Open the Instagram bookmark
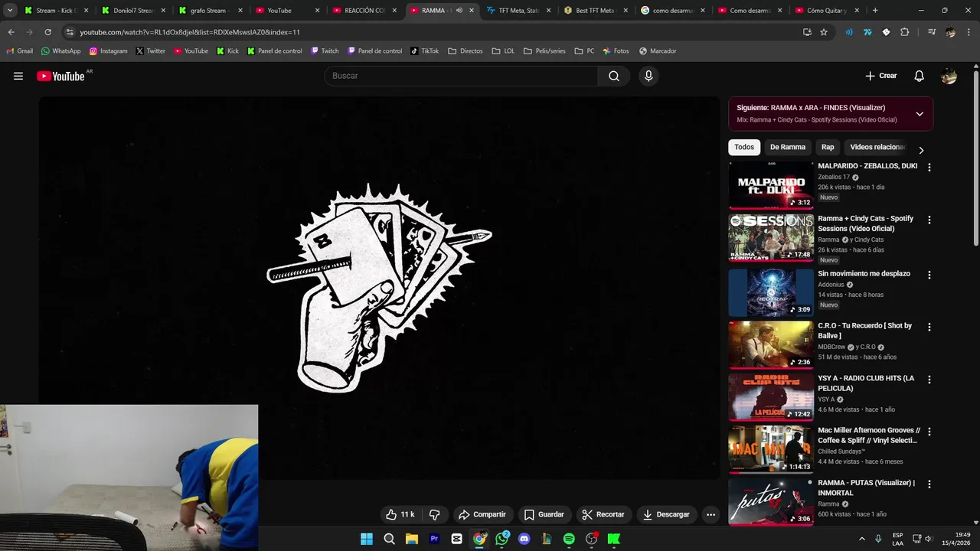This screenshot has width=980, height=551. pos(108,51)
